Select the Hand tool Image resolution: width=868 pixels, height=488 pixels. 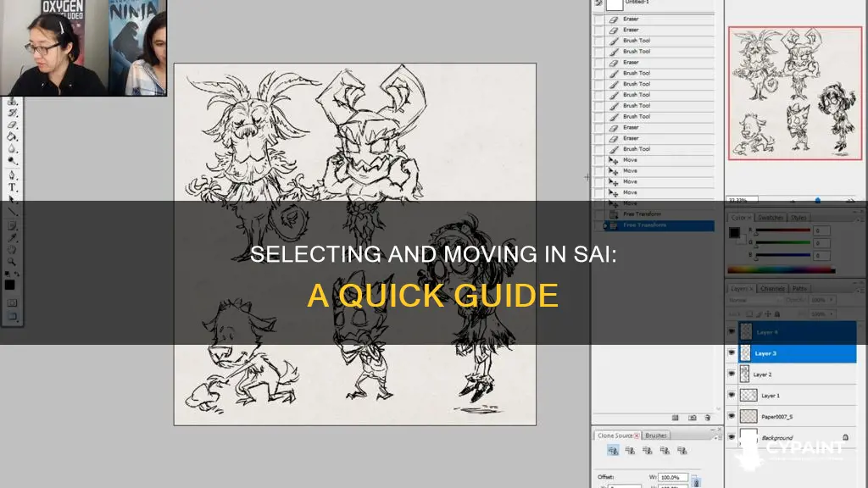[x=13, y=250]
